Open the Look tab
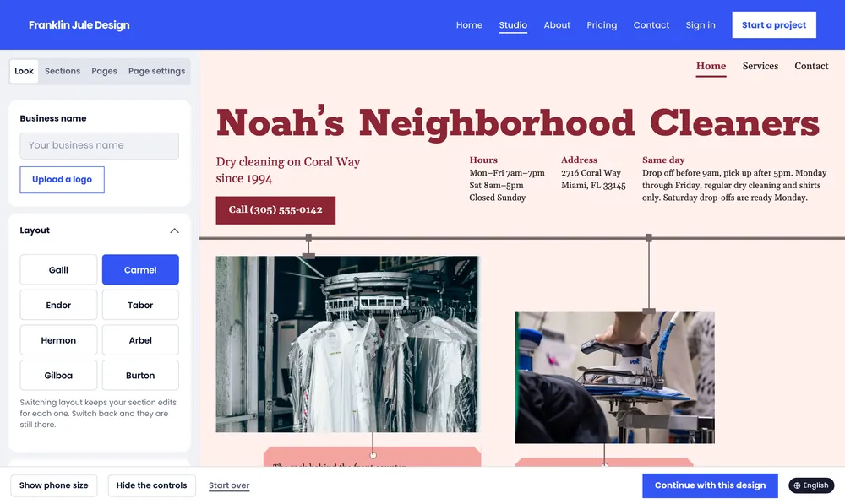The image size is (845, 504). click(x=24, y=71)
